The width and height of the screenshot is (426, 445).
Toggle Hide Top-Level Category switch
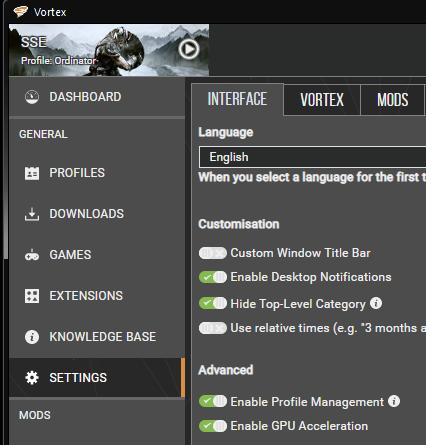point(213,303)
